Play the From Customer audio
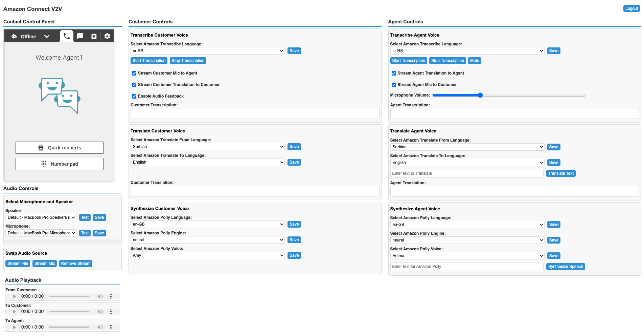644x336 pixels. (15, 296)
